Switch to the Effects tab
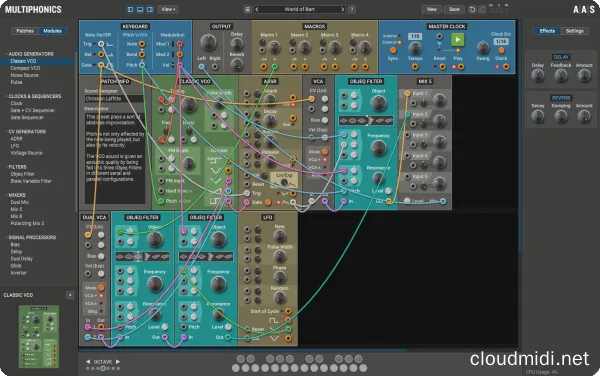The height and width of the screenshot is (376, 600). coord(547,31)
